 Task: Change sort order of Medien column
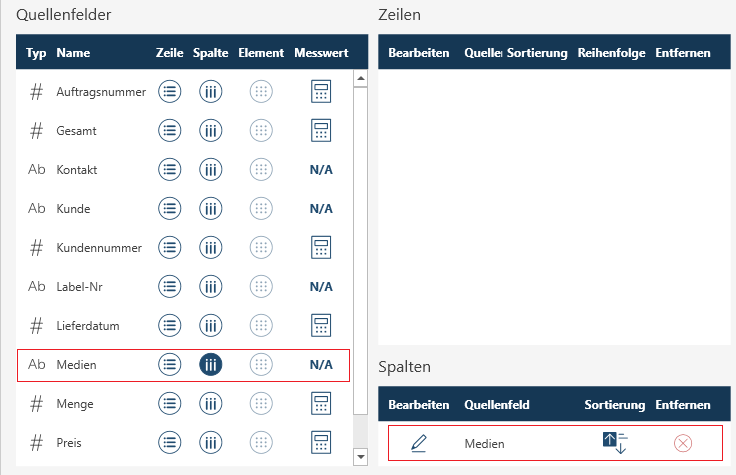[614, 443]
